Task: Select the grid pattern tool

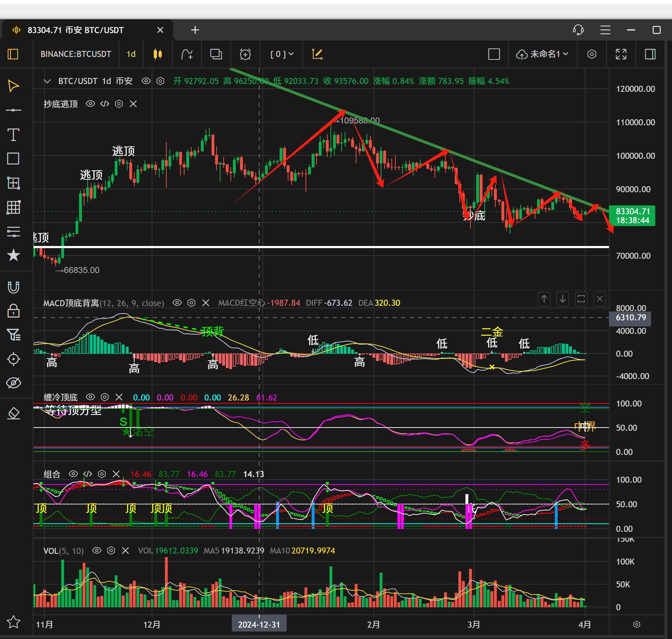Action: point(14,207)
